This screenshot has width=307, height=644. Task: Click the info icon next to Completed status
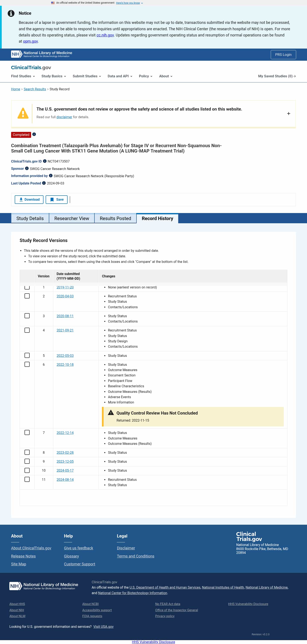coord(34,134)
